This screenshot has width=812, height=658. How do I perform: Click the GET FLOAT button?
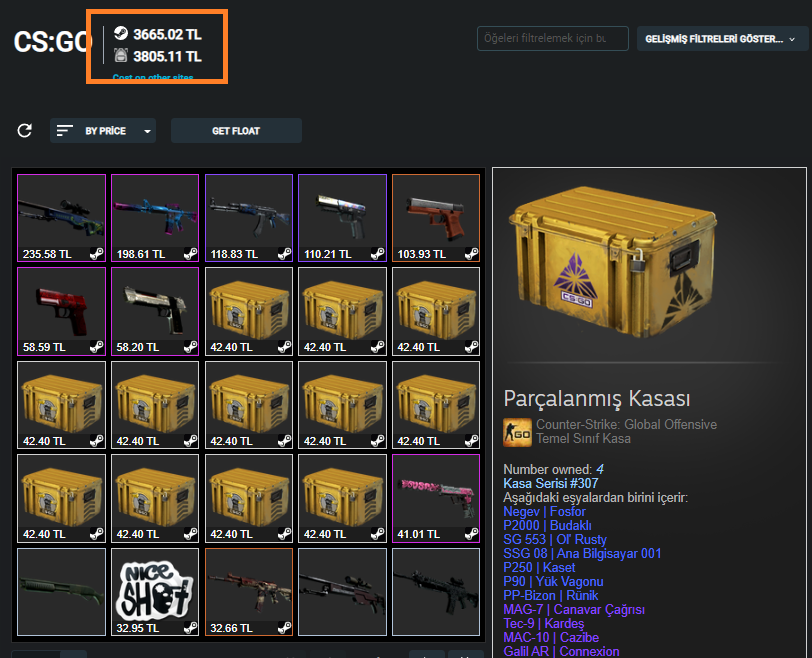pyautogui.click(x=236, y=130)
